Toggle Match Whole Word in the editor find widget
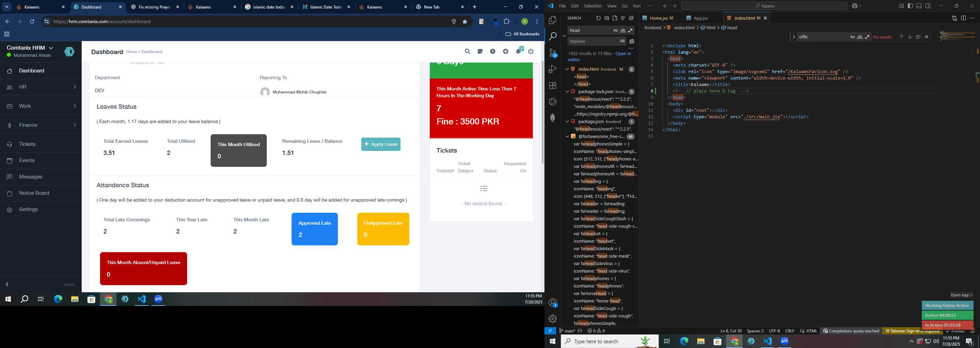980x348 pixels. [x=860, y=37]
